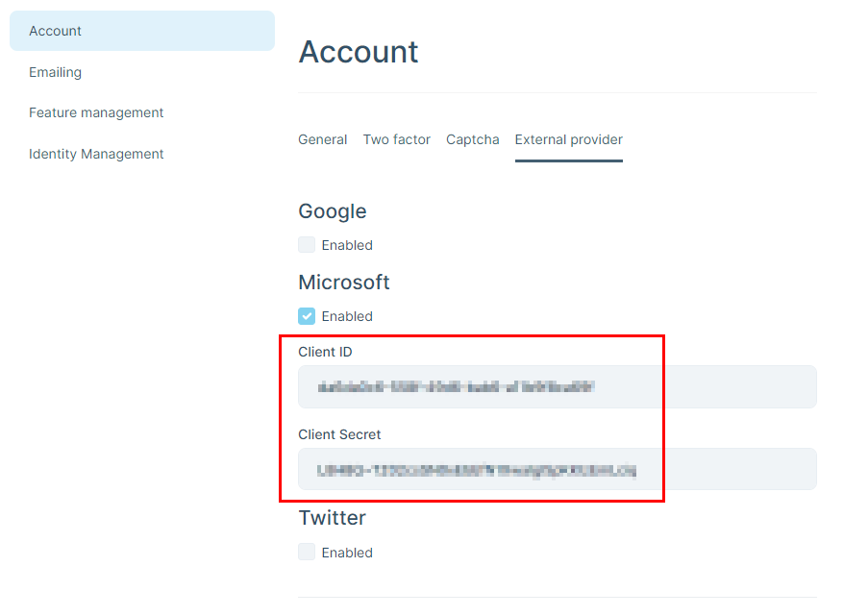This screenshot has width=868, height=616.
Task: Click the Microsoft section heading
Action: [344, 283]
